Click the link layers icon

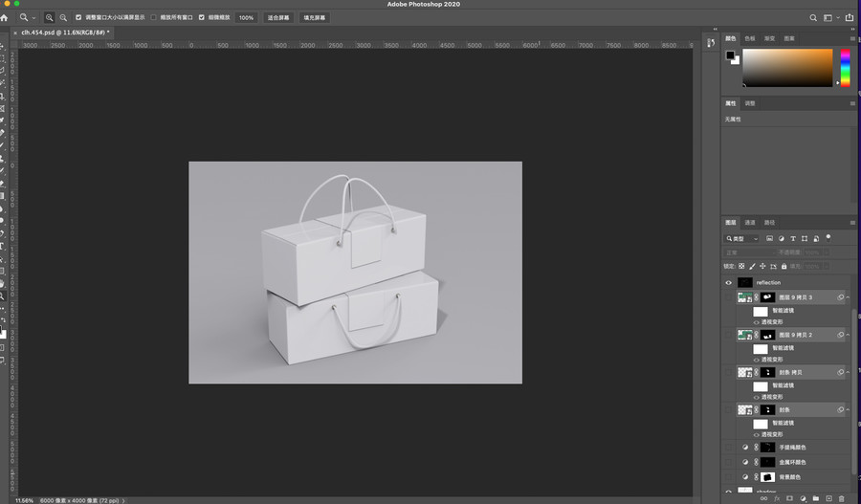763,498
